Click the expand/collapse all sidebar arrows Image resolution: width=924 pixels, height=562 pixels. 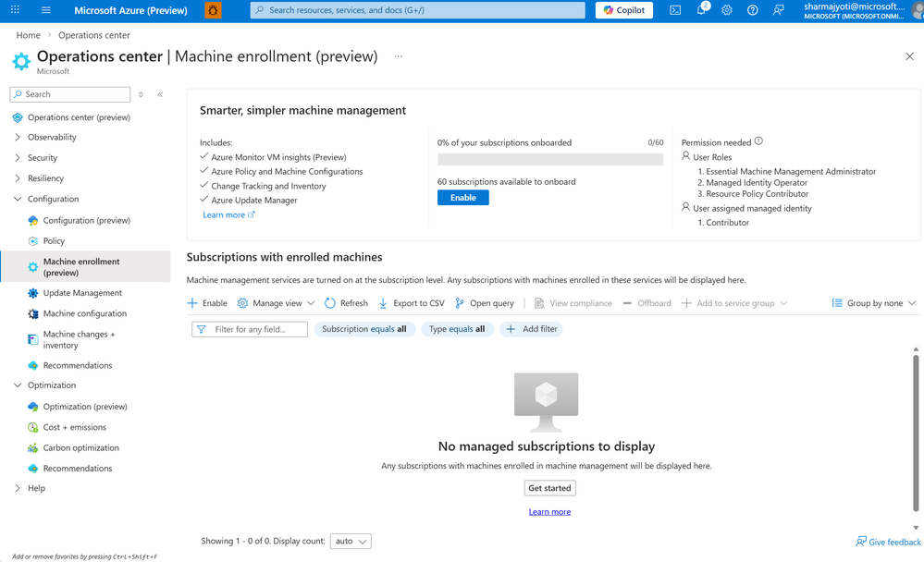pos(141,94)
